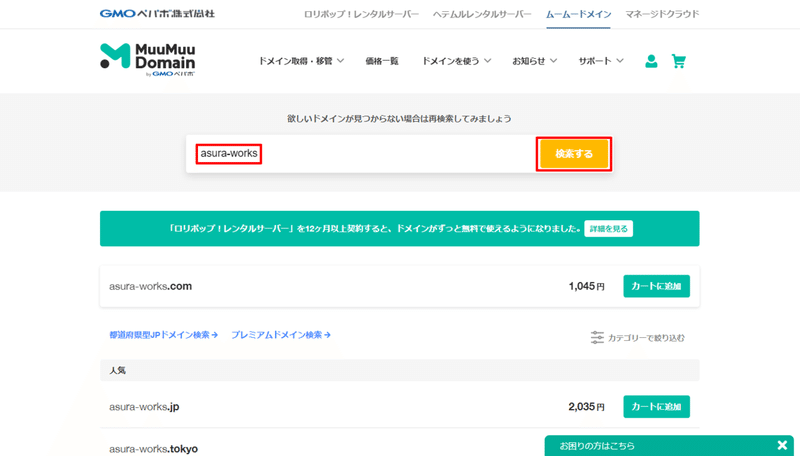Click the domain search input field
The height and width of the screenshot is (456, 800).
click(361, 154)
